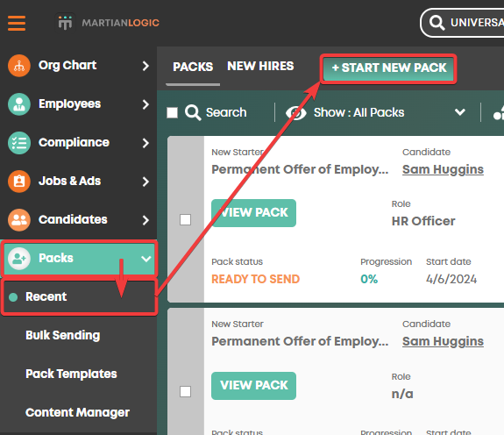
Task: Switch to the NEW HIRES tab
Action: 260,67
